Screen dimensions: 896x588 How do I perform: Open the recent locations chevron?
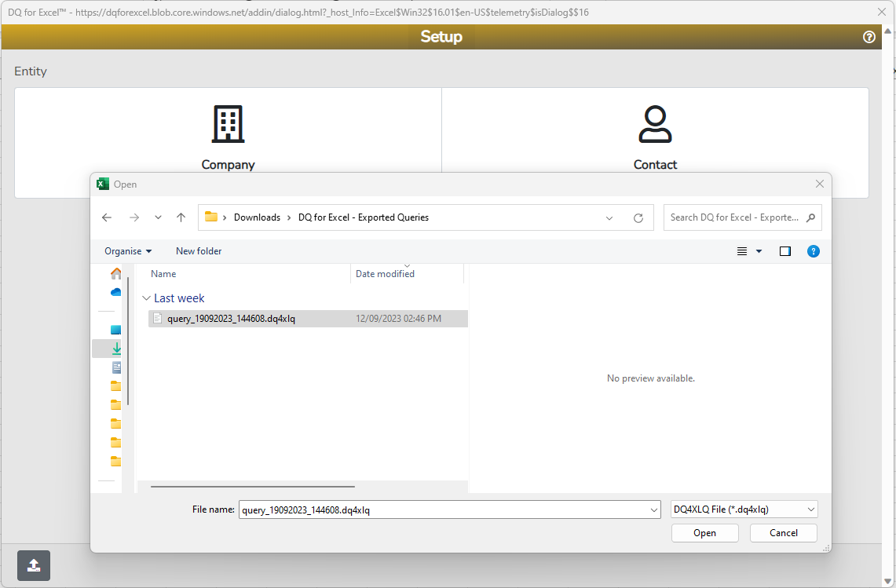pyautogui.click(x=159, y=217)
